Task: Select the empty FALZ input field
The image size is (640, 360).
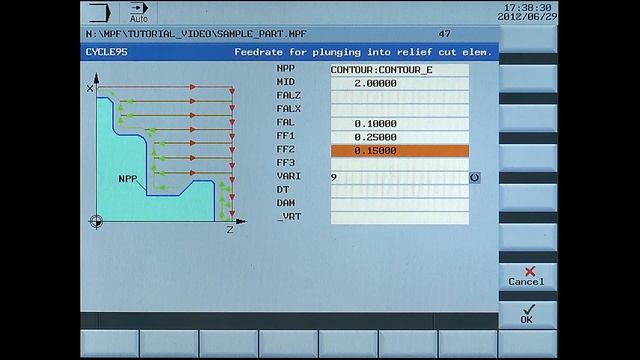Action: [399, 97]
